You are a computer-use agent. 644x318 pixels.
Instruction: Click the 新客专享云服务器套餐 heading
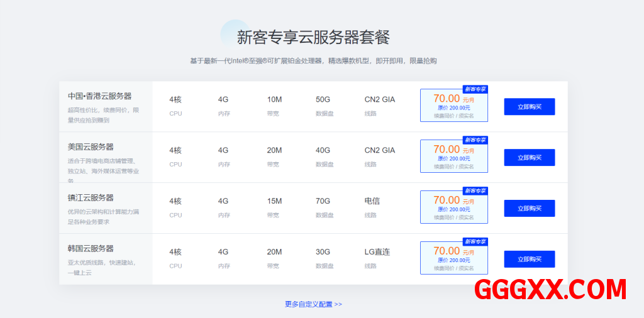tap(313, 37)
